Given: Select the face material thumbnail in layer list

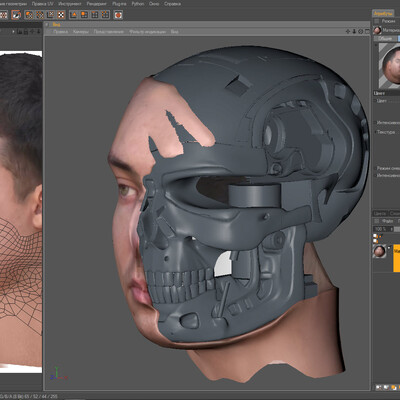Looking at the screenshot, I should point(379,251).
